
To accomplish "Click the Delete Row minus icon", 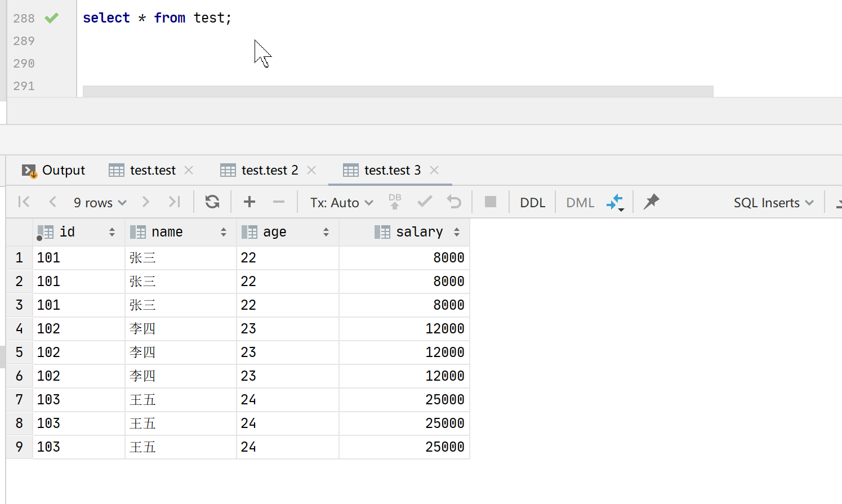I will 278,202.
